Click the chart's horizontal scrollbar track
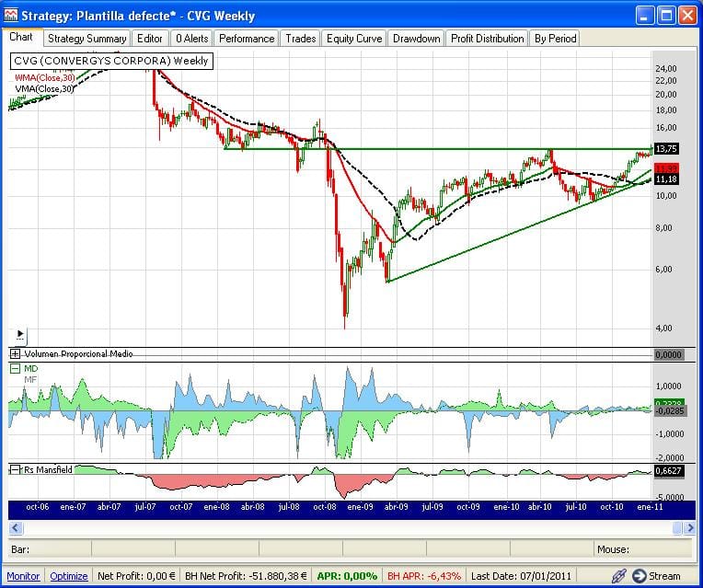Viewport: 703px width, 588px height. tap(350, 527)
